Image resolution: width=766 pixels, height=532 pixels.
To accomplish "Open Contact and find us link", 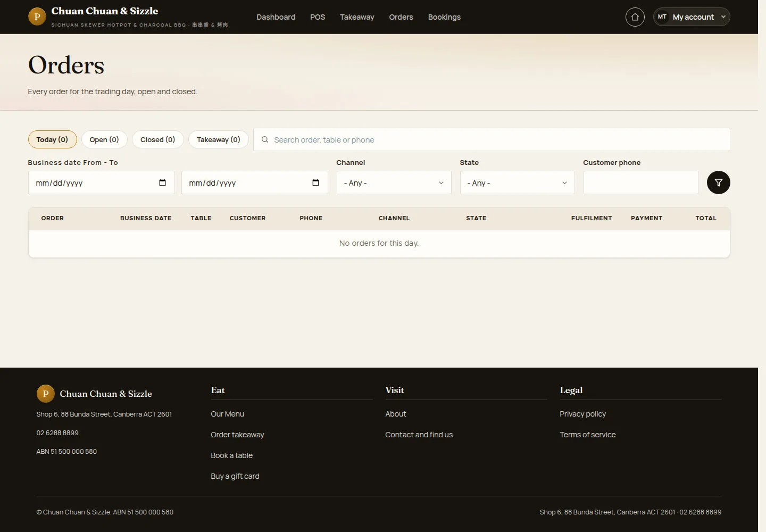I will click(419, 435).
